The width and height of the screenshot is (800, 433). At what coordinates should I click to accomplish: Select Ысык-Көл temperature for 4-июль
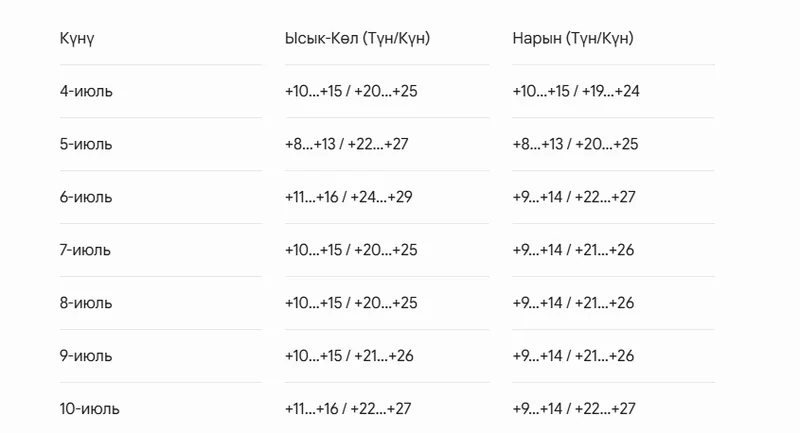351,91
